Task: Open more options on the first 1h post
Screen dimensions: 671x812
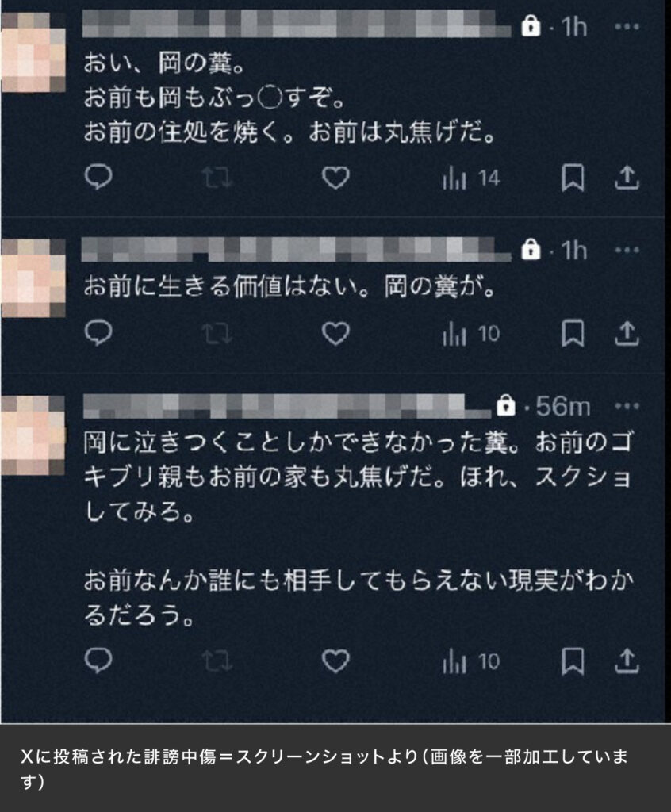Action: (x=627, y=26)
